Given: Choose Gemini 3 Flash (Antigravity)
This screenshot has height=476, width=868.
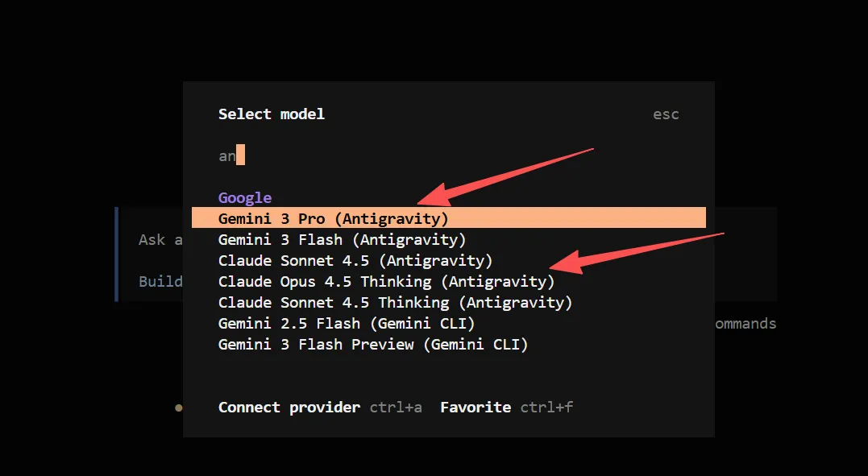Looking at the screenshot, I should click(342, 239).
